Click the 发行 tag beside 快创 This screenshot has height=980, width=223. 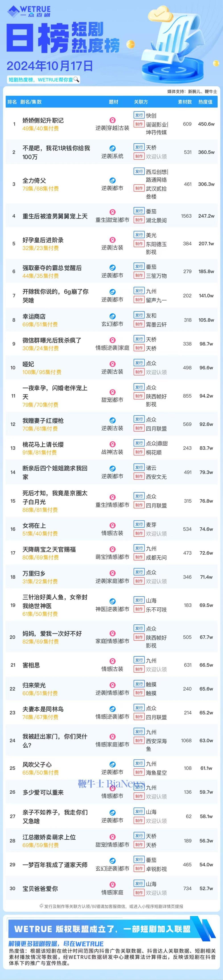click(x=138, y=115)
